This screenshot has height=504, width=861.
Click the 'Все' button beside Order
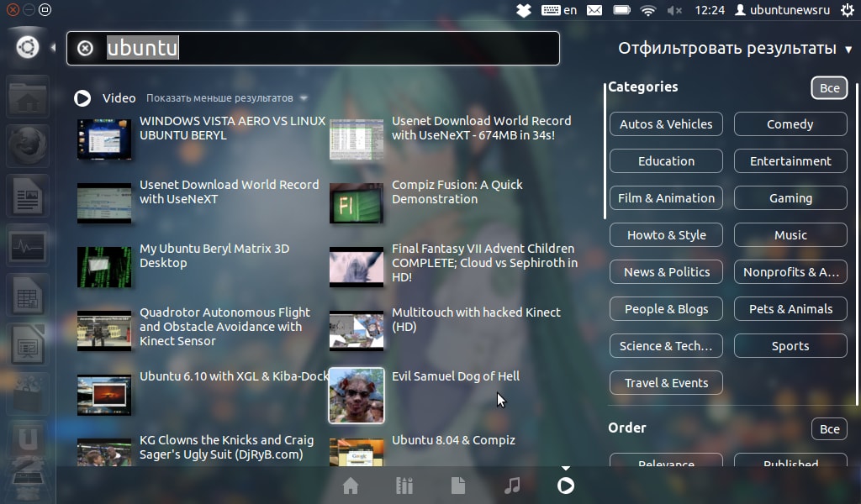coord(829,429)
